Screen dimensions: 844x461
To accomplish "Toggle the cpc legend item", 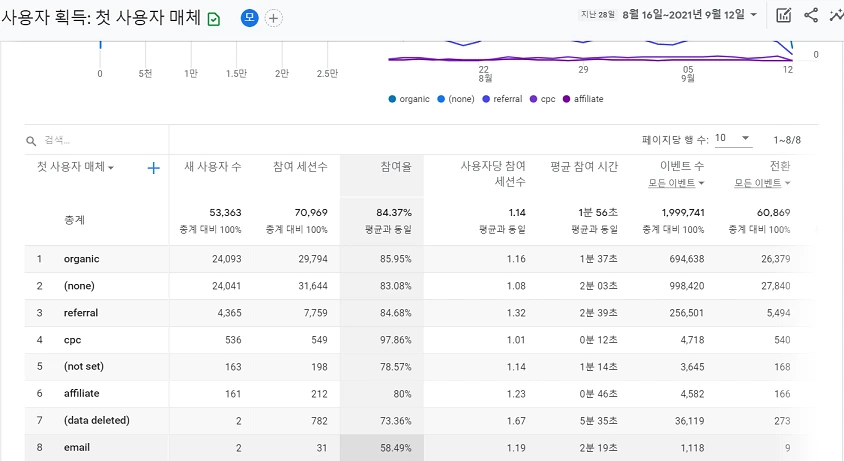I will pyautogui.click(x=543, y=99).
